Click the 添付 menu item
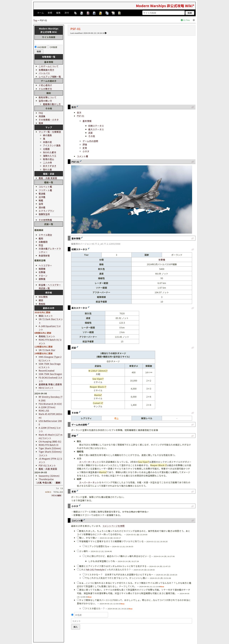The width and height of the screenshot is (229, 644). [67, 13]
